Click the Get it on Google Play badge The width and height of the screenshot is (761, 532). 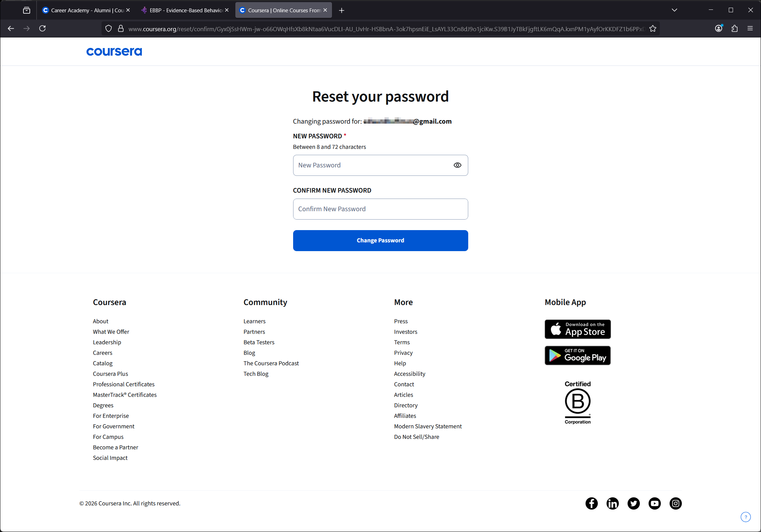[x=577, y=355]
